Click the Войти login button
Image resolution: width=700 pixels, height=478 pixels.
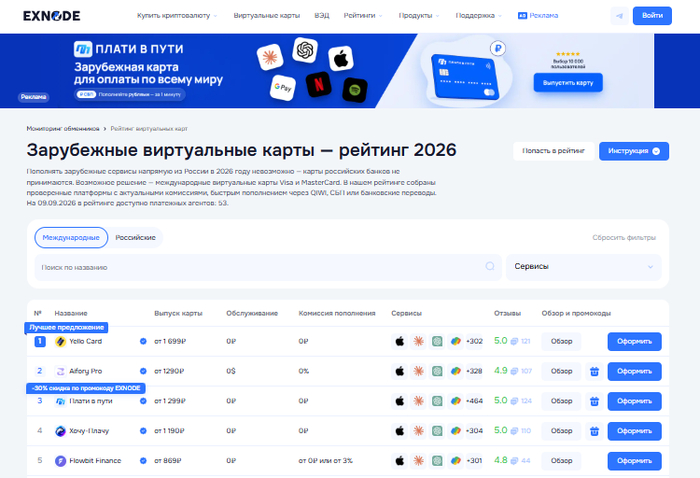[652, 16]
